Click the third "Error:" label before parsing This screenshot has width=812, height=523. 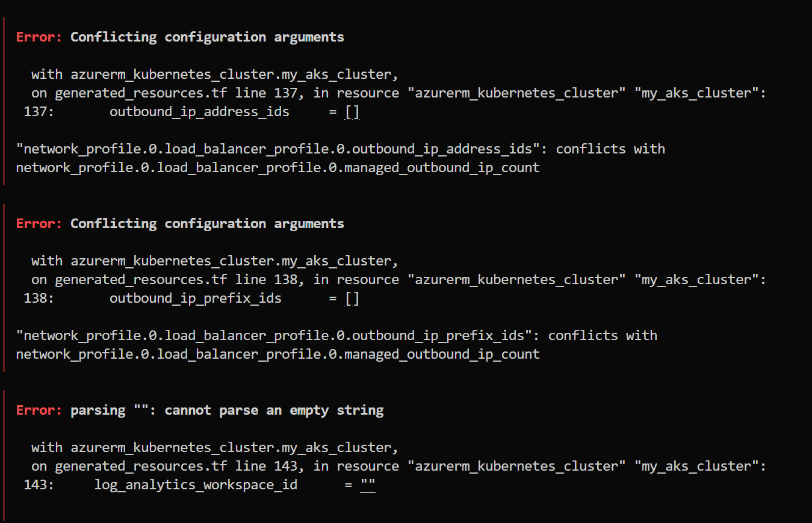pos(39,410)
